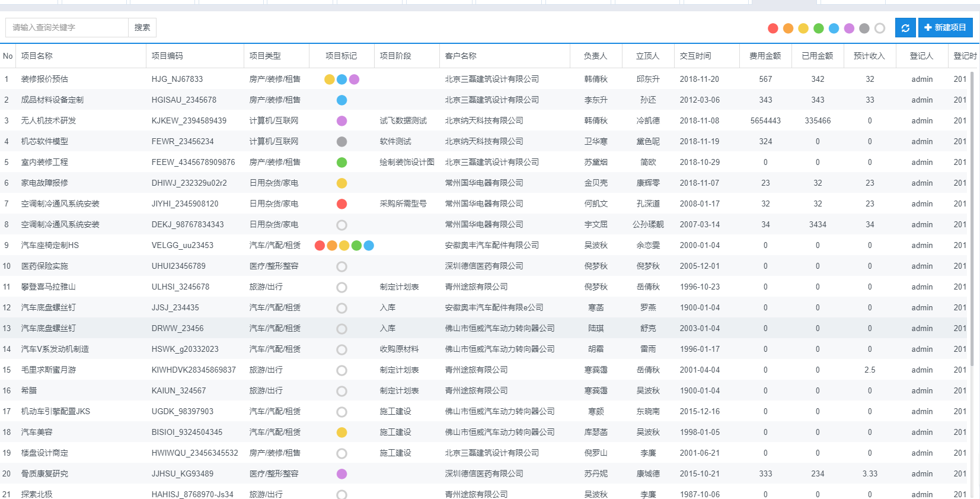
Task: Click yellow mark dot in 汽车美容 row
Action: tap(341, 433)
